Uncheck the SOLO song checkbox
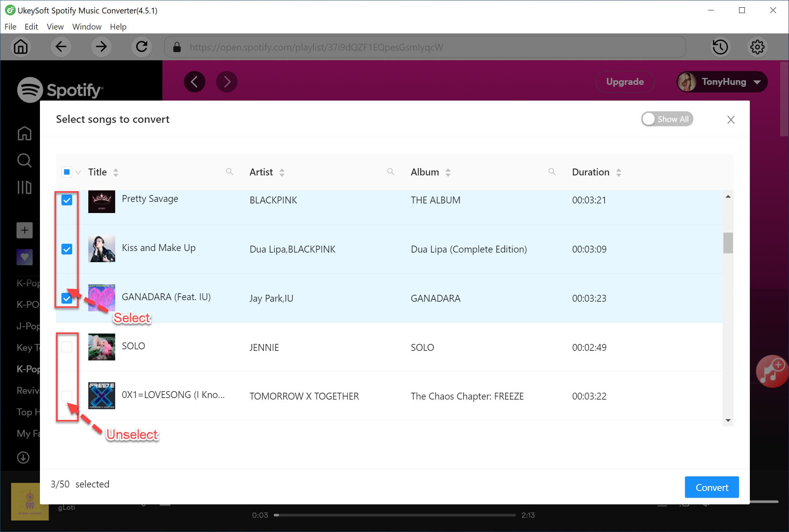 [x=66, y=347]
